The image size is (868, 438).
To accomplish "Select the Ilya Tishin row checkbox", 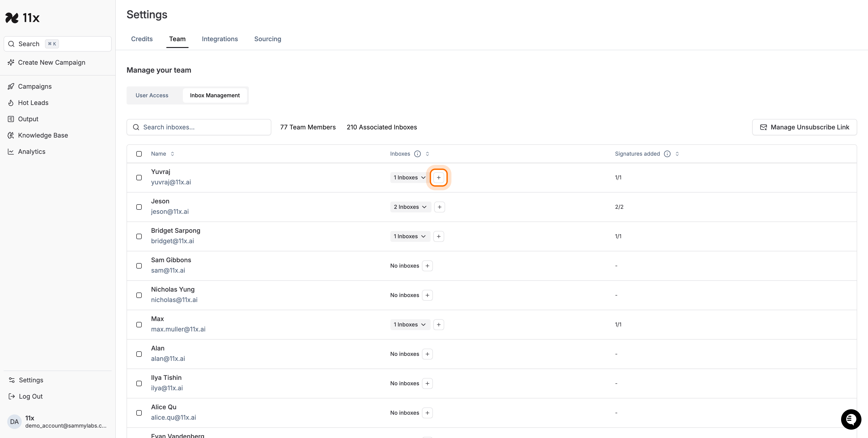I will coord(139,383).
